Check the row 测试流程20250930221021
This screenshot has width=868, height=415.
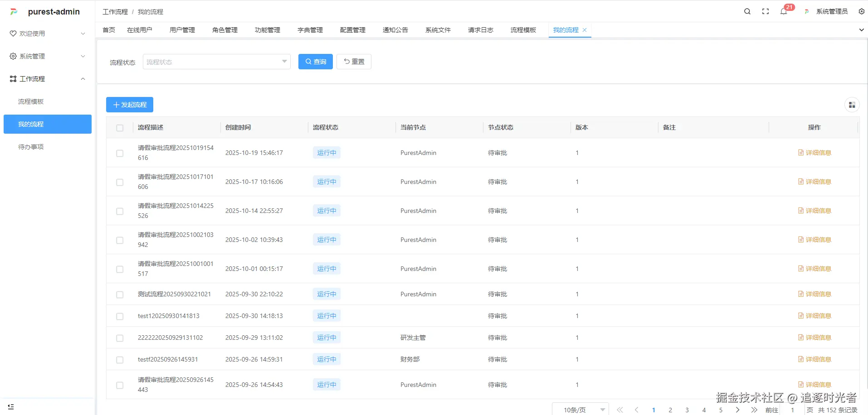click(120, 294)
